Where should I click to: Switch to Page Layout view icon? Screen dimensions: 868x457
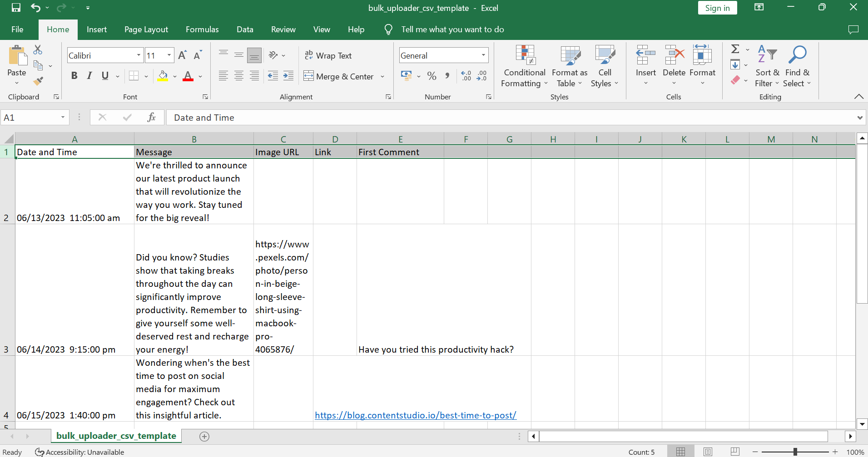pos(708,452)
